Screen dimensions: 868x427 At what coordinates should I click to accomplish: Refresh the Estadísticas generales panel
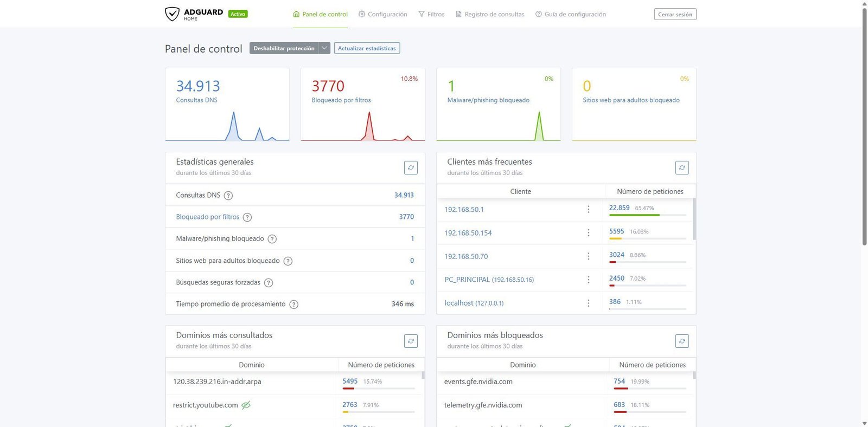(x=411, y=168)
